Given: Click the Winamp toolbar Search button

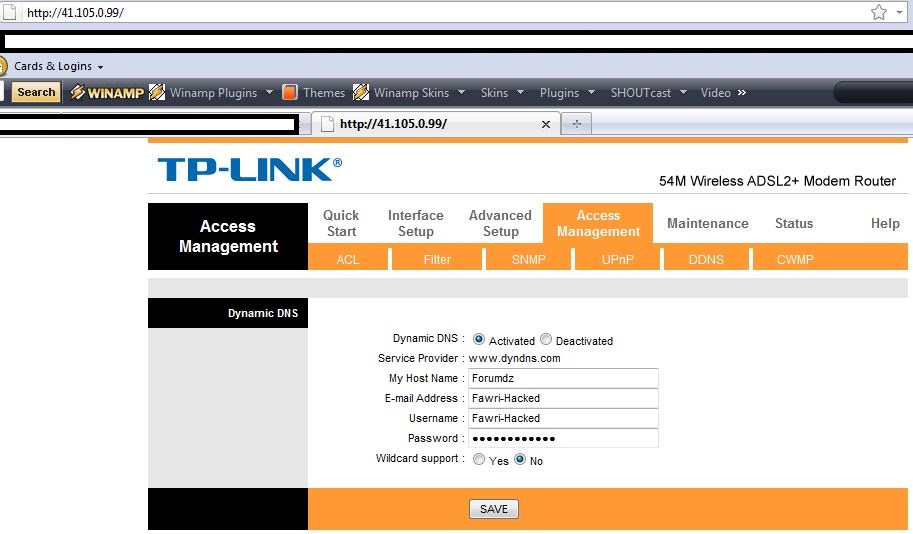Looking at the screenshot, I should click(x=36, y=92).
